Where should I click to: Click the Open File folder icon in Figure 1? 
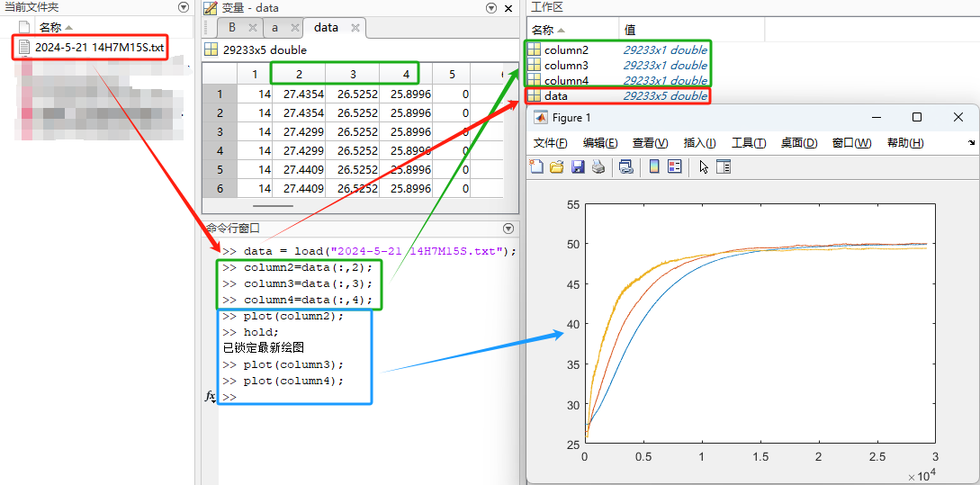coord(556,166)
